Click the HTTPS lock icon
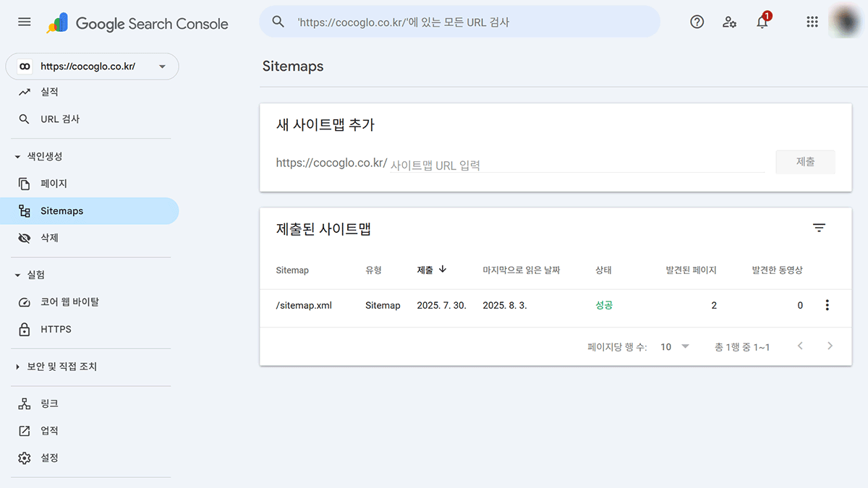Image resolution: width=868 pixels, height=488 pixels. click(25, 329)
